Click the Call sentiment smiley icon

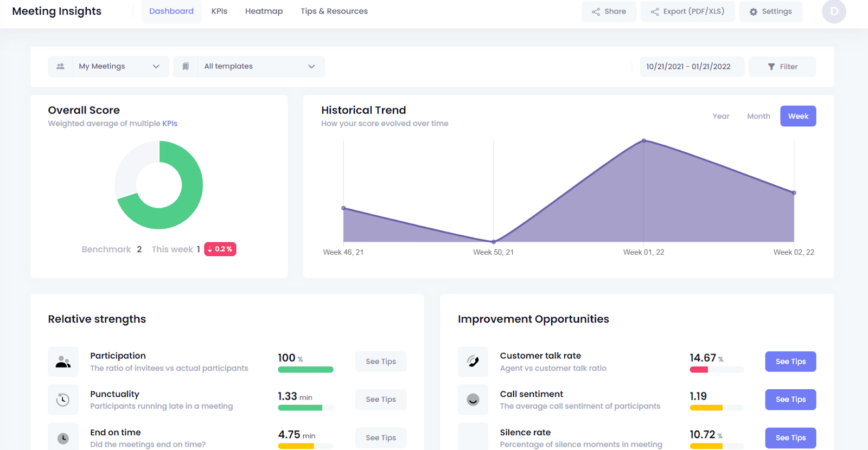tap(473, 400)
